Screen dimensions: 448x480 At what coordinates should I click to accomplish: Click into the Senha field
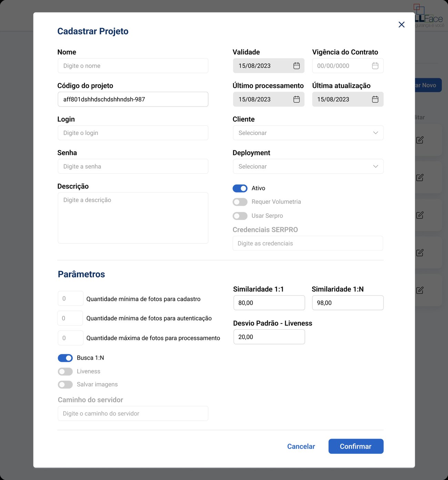point(133,166)
